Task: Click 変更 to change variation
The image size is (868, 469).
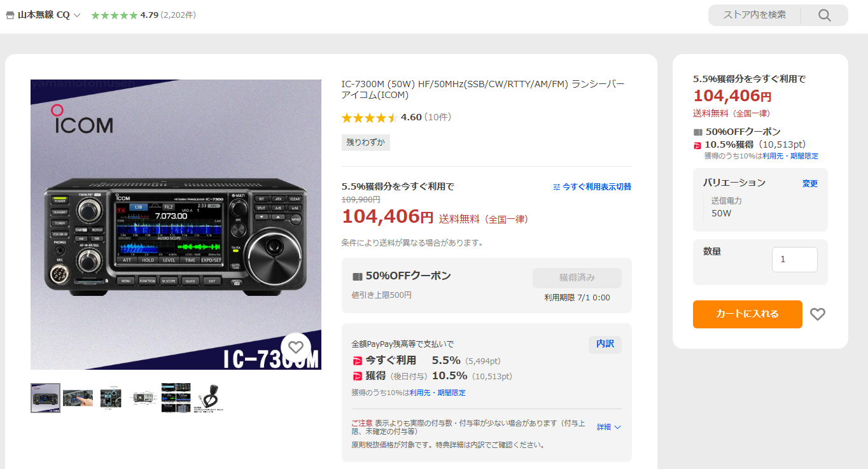Action: tap(810, 183)
